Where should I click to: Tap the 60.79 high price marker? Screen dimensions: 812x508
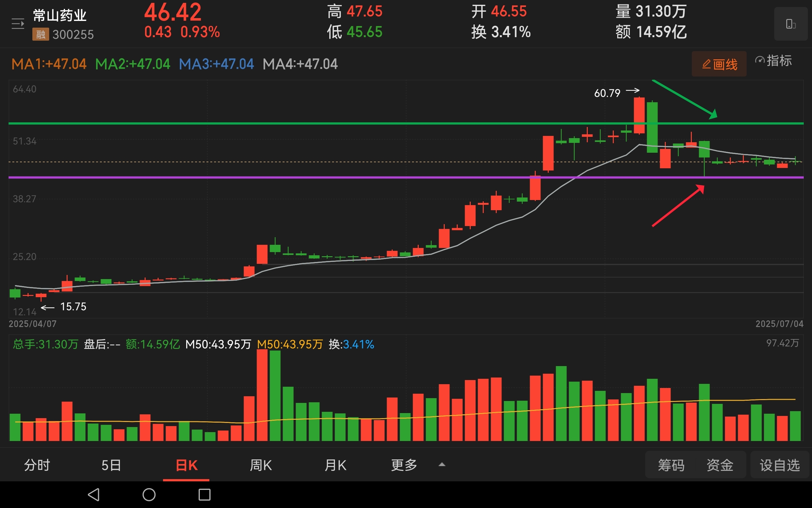[607, 93]
